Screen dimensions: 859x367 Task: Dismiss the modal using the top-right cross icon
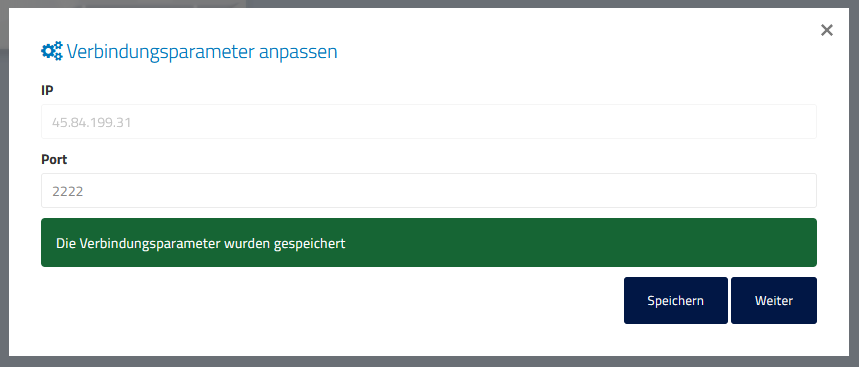click(x=827, y=30)
